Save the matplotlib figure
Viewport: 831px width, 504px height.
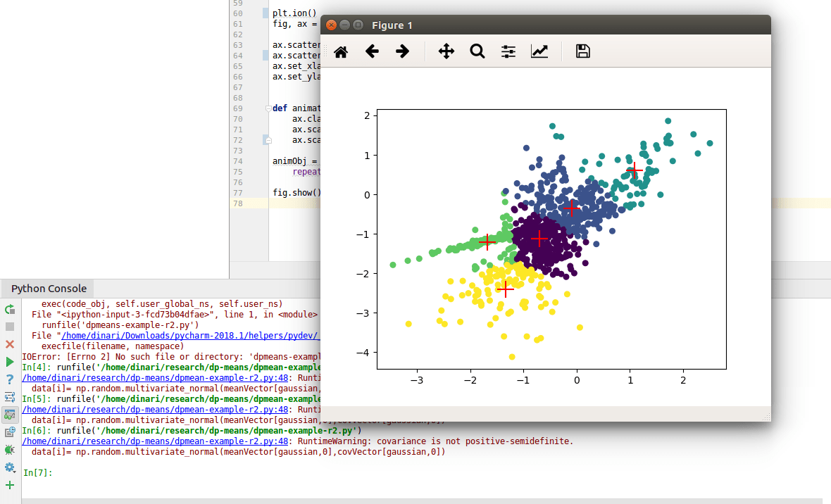582,51
